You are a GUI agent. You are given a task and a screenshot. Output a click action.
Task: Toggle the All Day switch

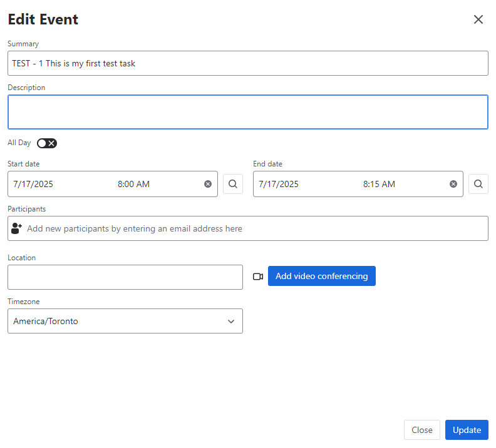click(x=47, y=143)
